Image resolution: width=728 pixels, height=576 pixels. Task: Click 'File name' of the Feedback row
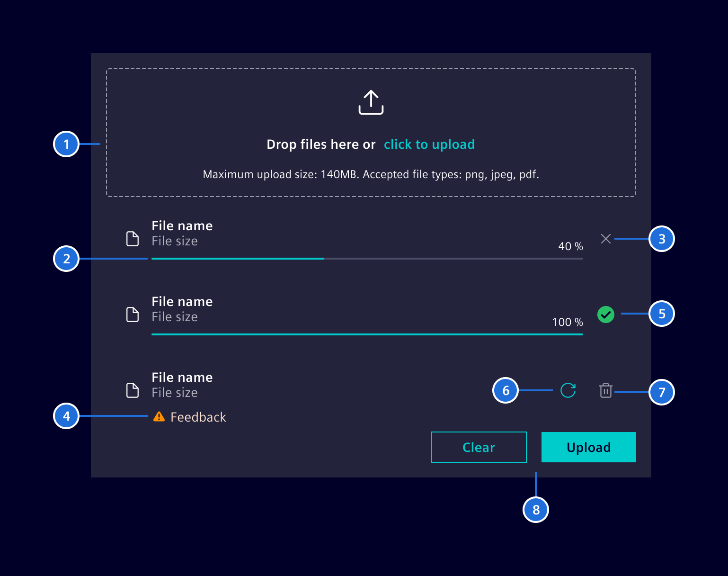point(182,377)
